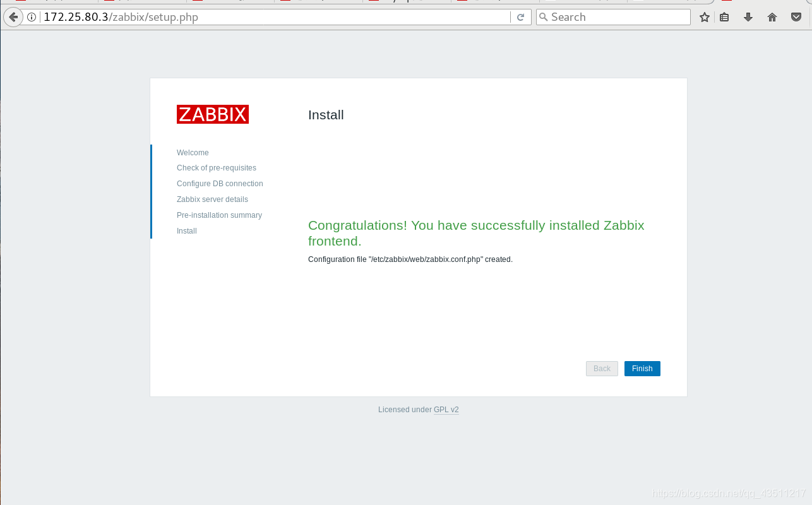
Task: Click the 'Licensed under' footer text
Action: [405, 410]
